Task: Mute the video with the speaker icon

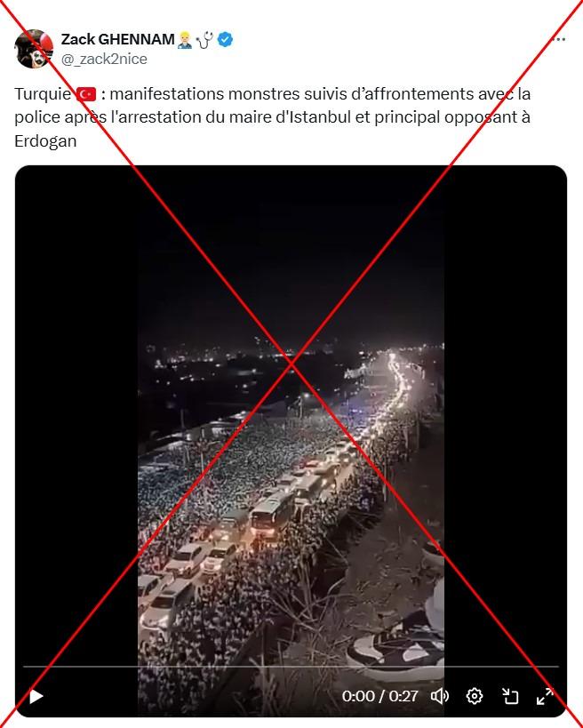Action: (439, 696)
